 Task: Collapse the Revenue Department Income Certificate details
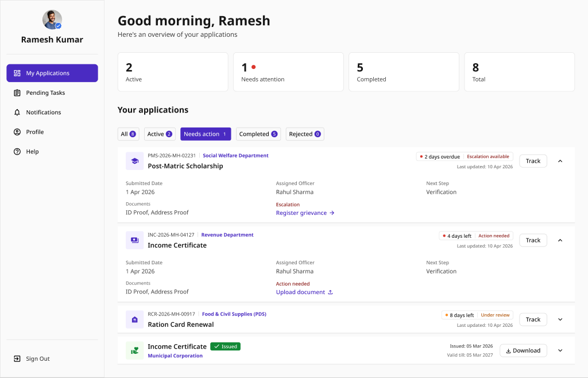click(x=560, y=240)
